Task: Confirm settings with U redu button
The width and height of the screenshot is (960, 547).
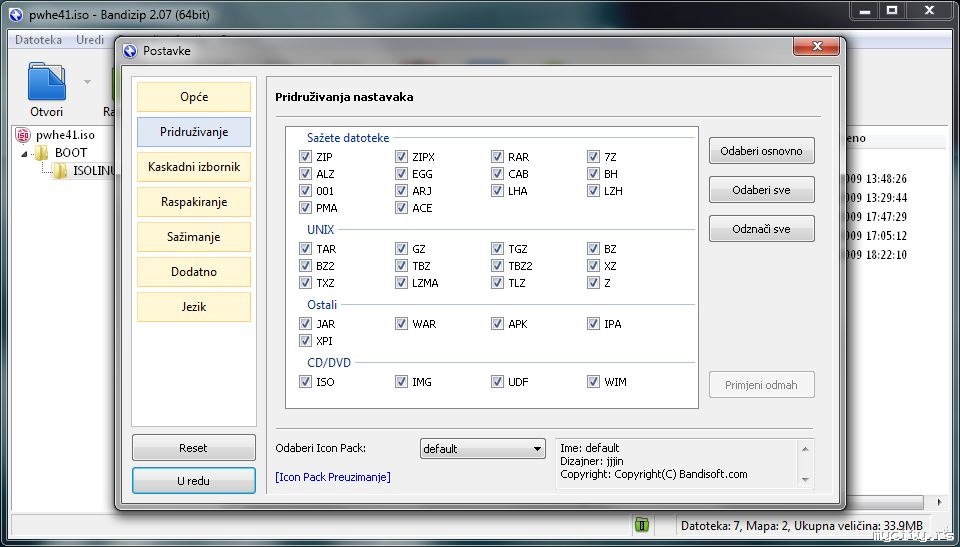Action: click(193, 481)
